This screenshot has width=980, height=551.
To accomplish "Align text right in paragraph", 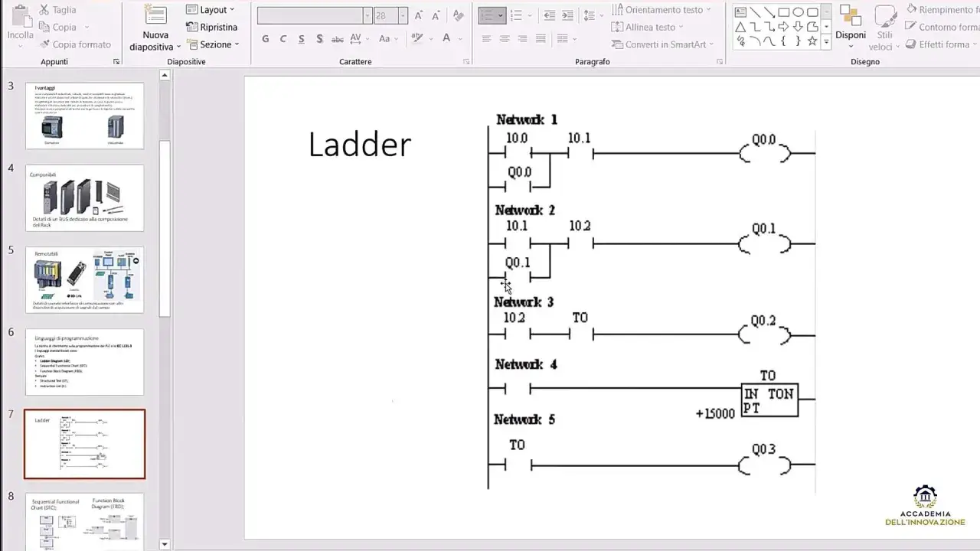I will [x=523, y=38].
